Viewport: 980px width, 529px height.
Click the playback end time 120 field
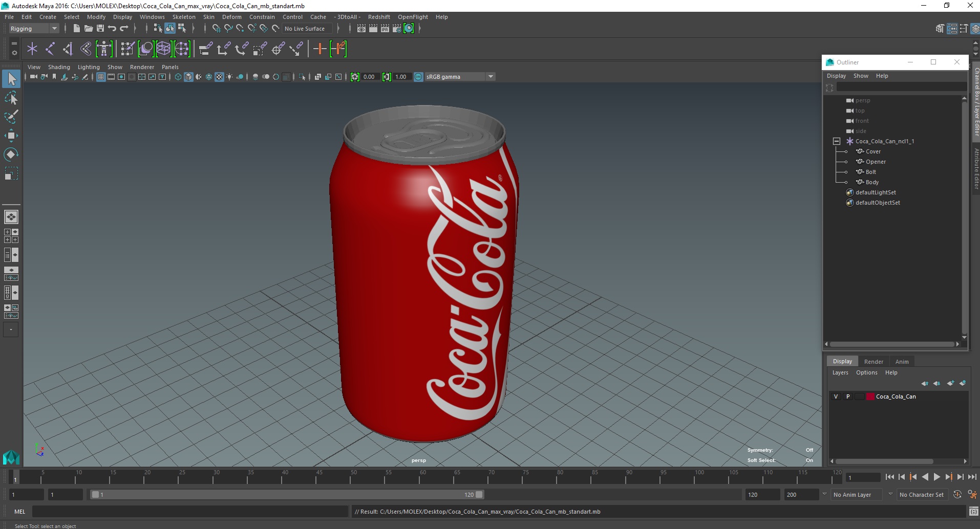point(762,495)
